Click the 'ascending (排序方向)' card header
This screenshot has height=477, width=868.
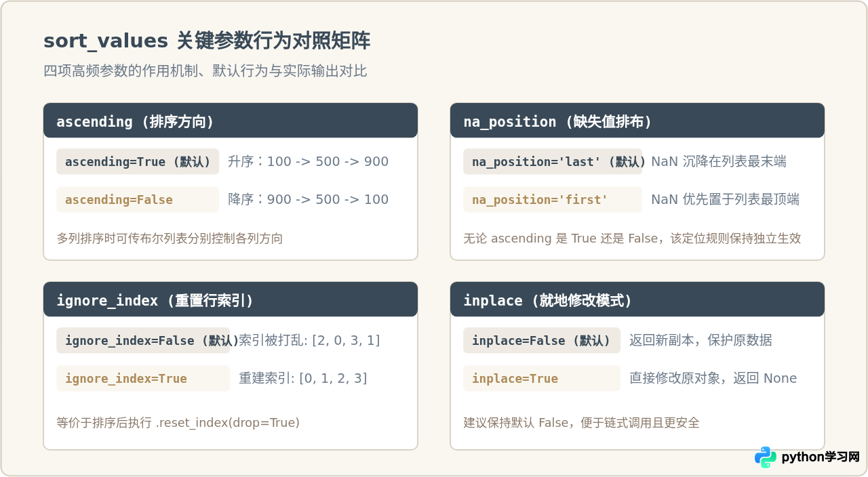click(231, 121)
